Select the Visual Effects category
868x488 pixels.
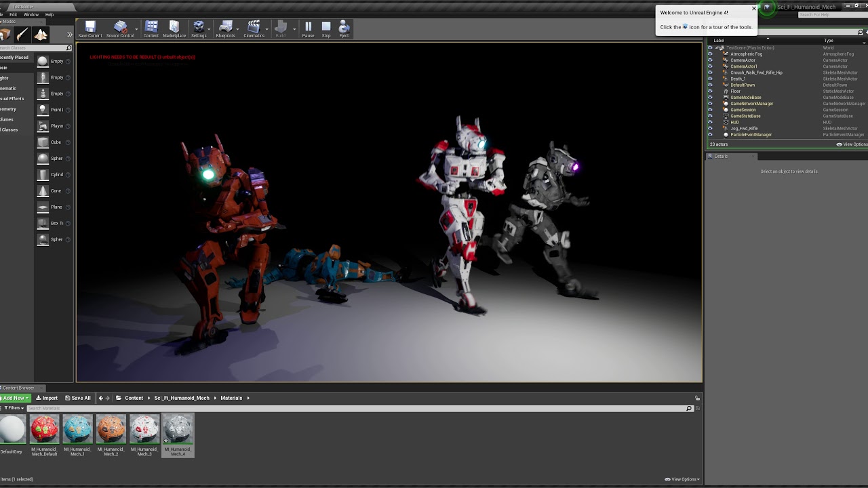click(12, 99)
